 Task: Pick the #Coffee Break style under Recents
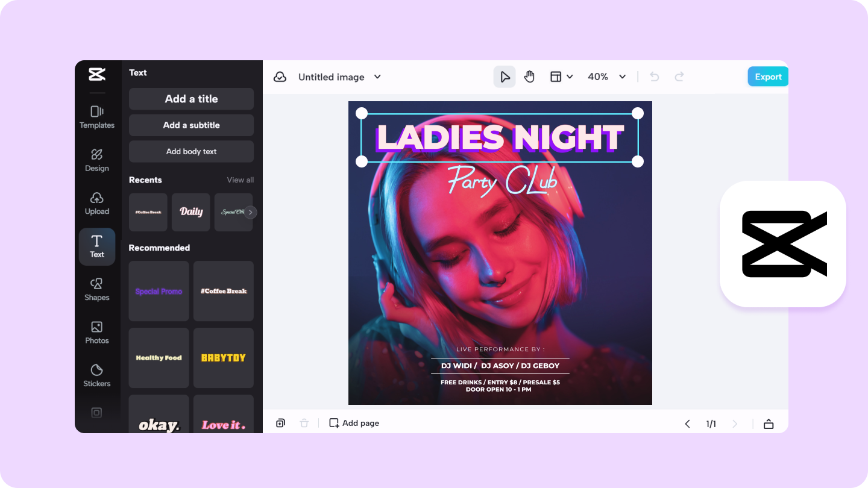tap(148, 212)
